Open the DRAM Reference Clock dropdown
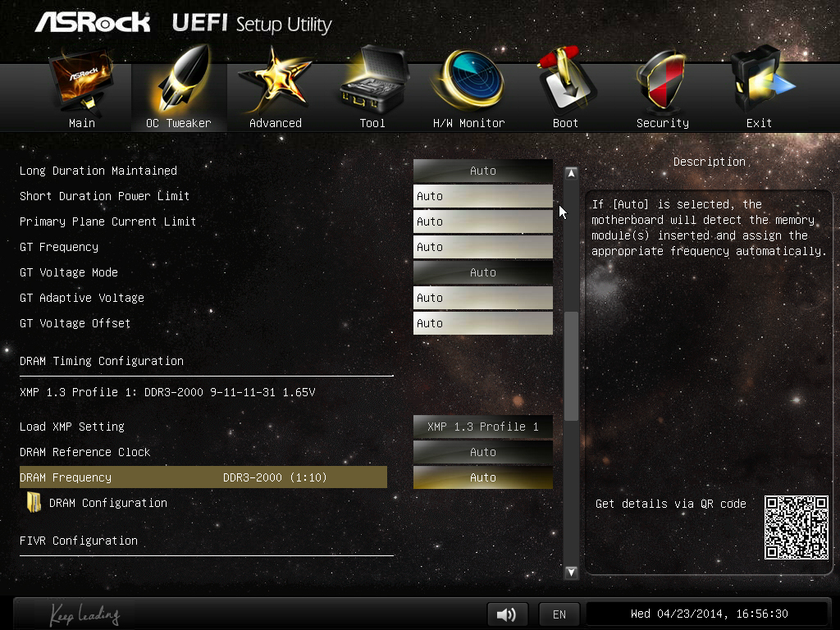The height and width of the screenshot is (630, 840). click(482, 452)
